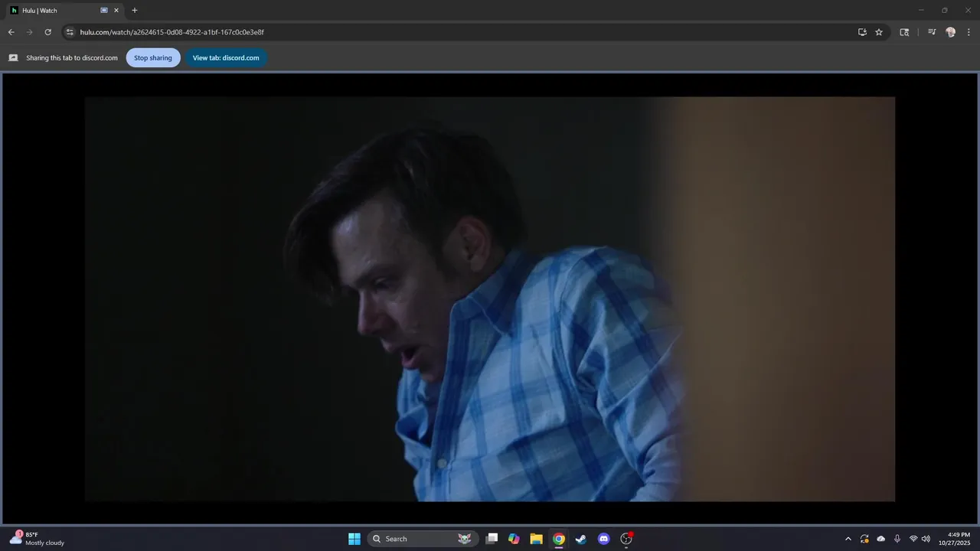Click the install app icon in address bar
This screenshot has width=980, height=551.
click(862, 32)
